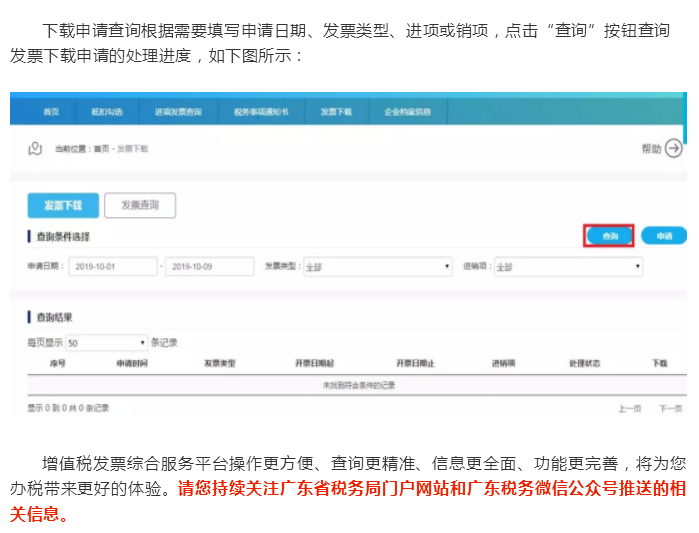699x533 pixels.
Task: Switch to the 发票查询 tab
Action: (x=140, y=206)
